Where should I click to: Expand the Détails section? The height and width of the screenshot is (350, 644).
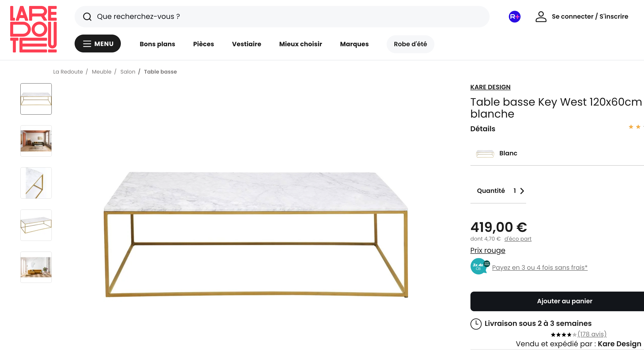click(482, 129)
